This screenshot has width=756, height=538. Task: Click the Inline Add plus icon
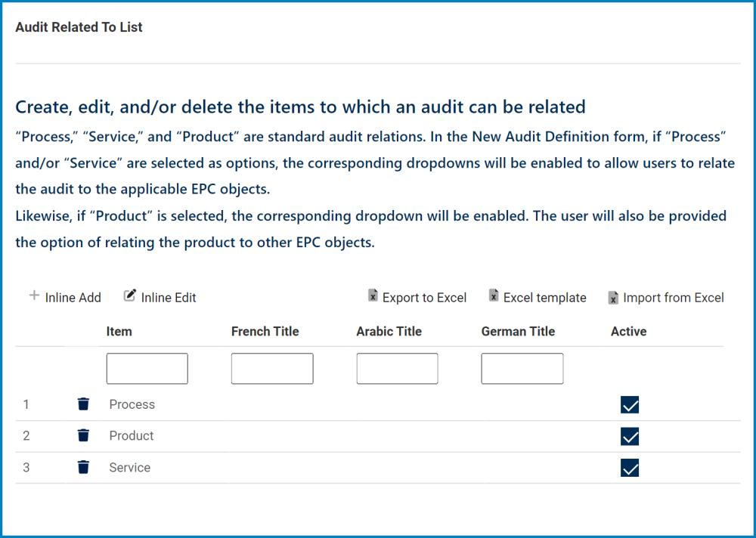click(33, 296)
